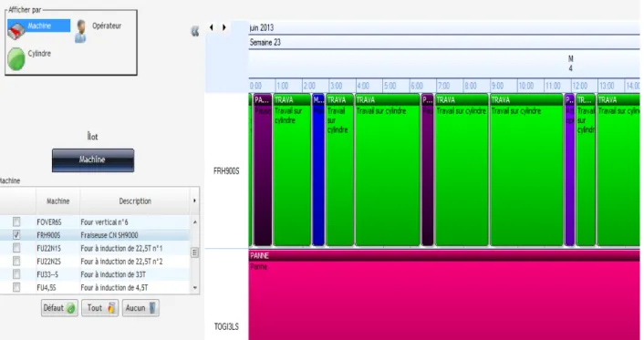This screenshot has height=340, width=644.
Task: Enable the FU22N1S checkbox
Action: point(16,248)
